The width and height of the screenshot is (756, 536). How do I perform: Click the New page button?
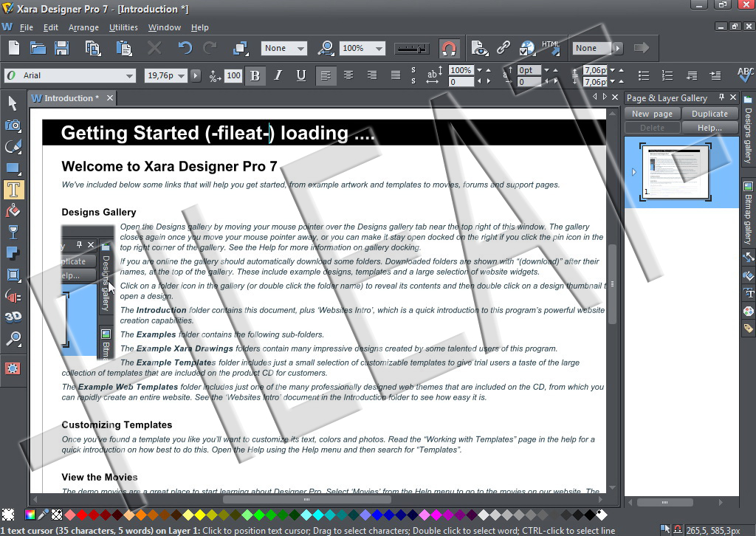[x=653, y=114]
